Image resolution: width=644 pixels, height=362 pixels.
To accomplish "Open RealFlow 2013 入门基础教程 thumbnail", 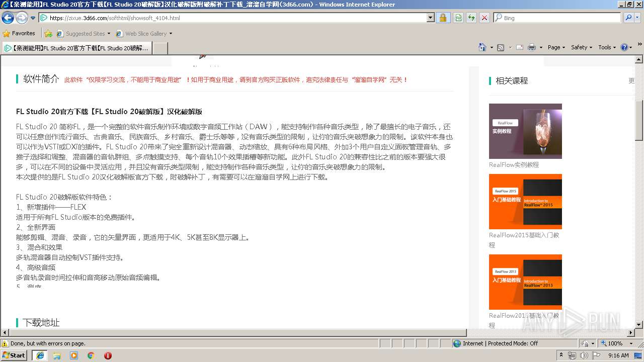I will tap(525, 282).
